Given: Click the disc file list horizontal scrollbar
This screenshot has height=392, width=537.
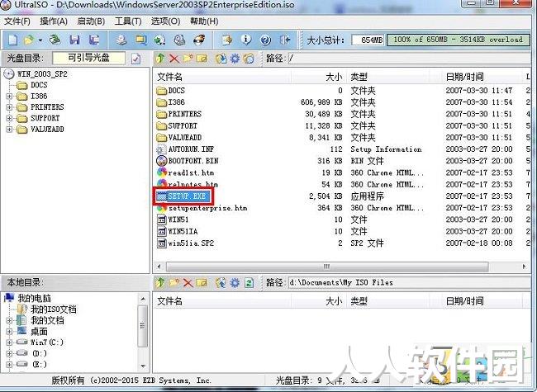Looking at the screenshot, I should [327, 267].
